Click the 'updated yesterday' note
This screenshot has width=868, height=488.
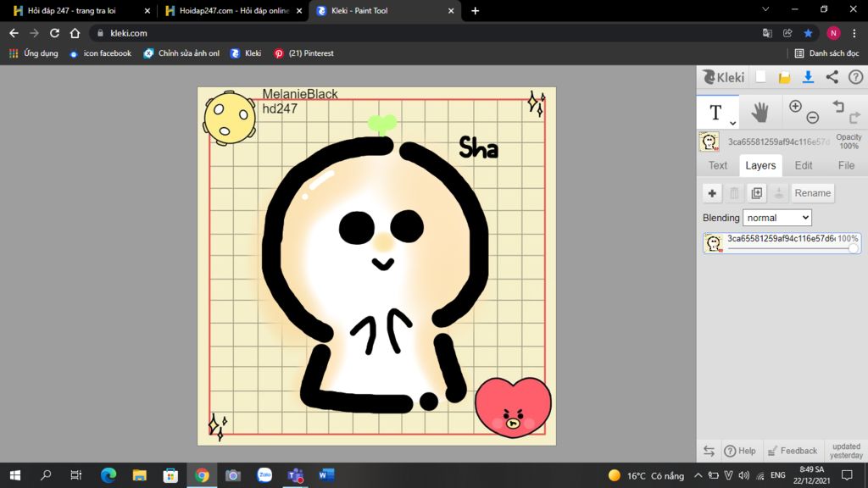coord(847,451)
